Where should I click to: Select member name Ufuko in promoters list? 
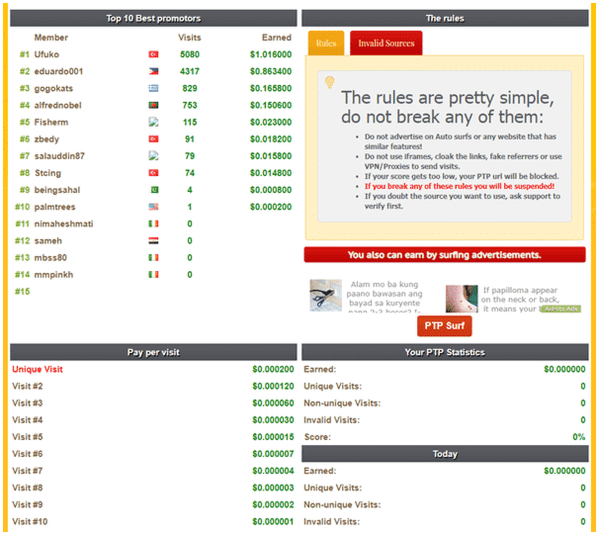(47, 54)
